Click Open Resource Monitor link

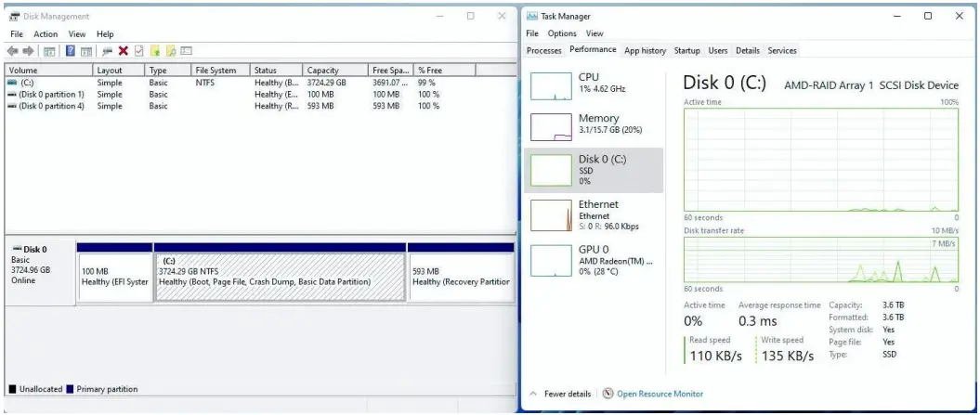660,394
